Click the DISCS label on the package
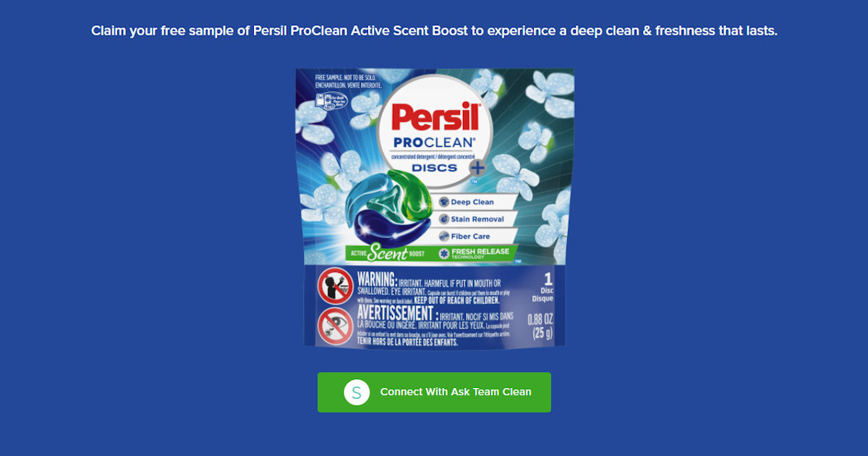Viewport: 868px width, 456px height. 435,168
